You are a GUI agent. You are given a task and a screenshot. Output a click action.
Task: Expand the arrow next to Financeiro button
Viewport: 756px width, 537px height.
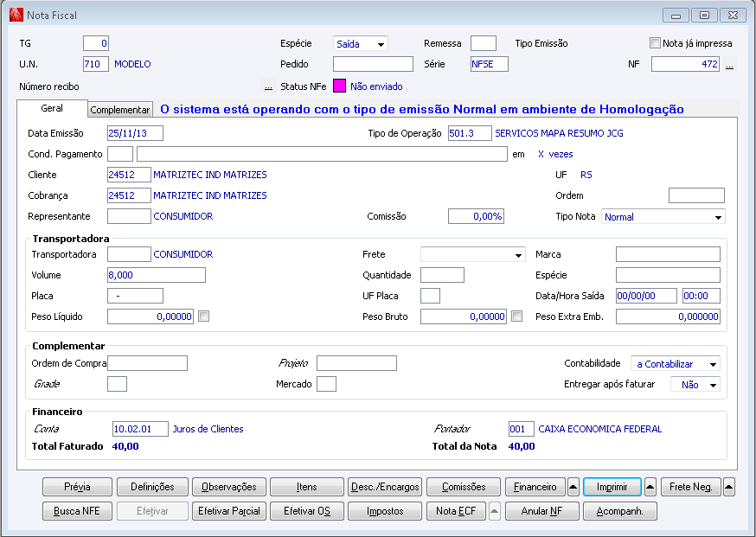pyautogui.click(x=573, y=487)
